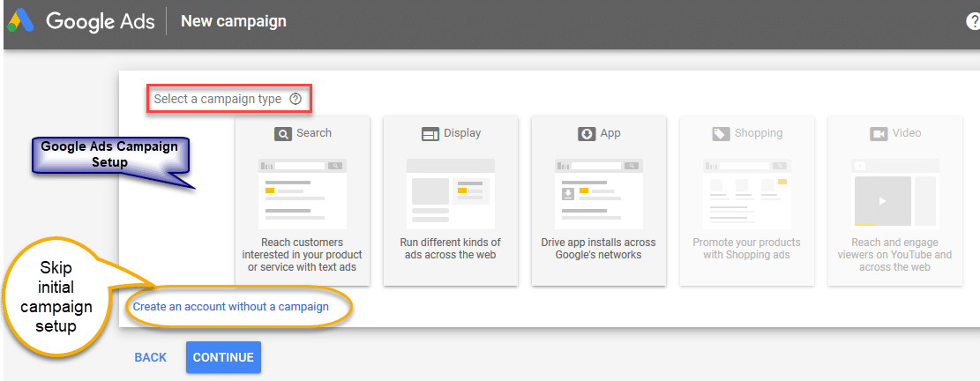Click the Search card title
980x381 pixels.
pos(314,133)
